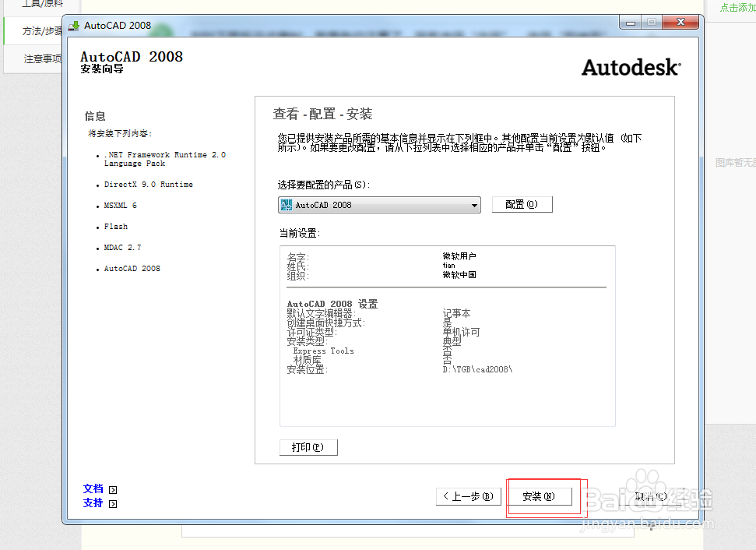This screenshot has width=756, height=550.
Task: Click the AutoCAD 2008 product icon in the dropdown
Action: pyautogui.click(x=287, y=205)
